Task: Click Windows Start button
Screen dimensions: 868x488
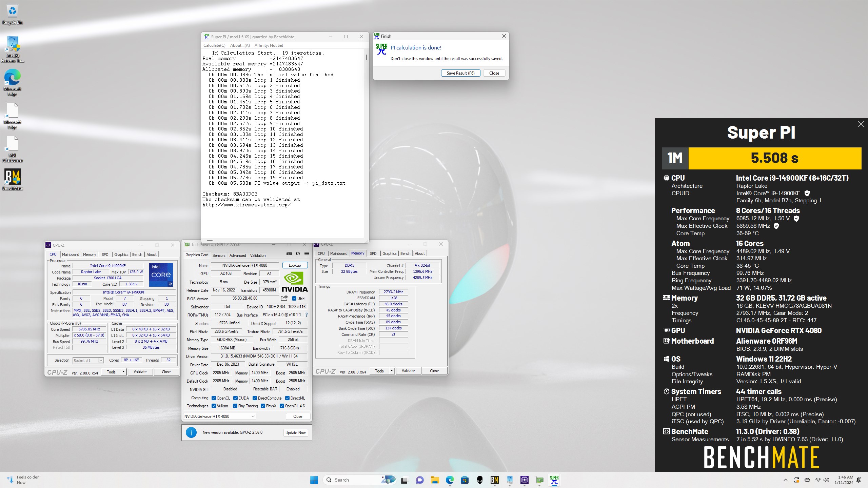Action: pos(314,480)
